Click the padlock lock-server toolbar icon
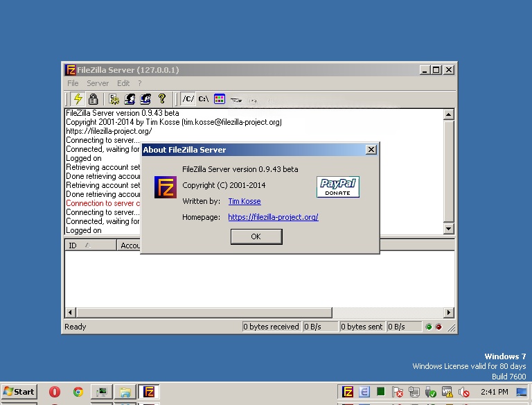The height and width of the screenshot is (405, 532). coord(93,99)
